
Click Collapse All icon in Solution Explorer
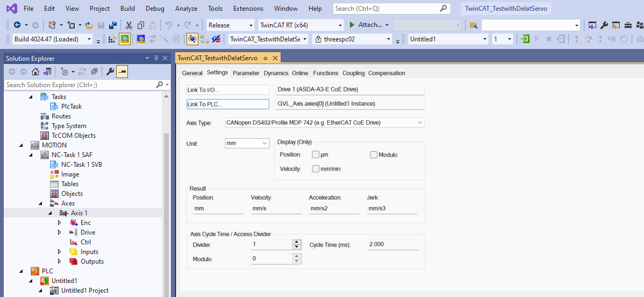click(94, 72)
